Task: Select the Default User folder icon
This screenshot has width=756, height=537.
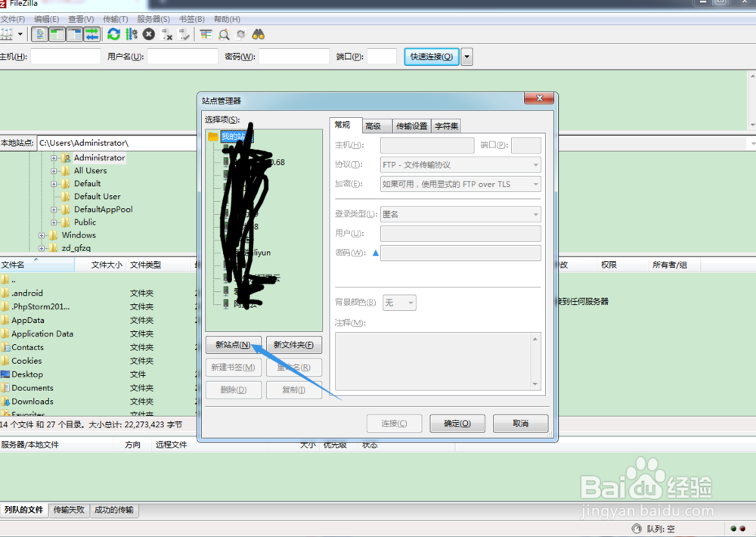Action: [66, 197]
